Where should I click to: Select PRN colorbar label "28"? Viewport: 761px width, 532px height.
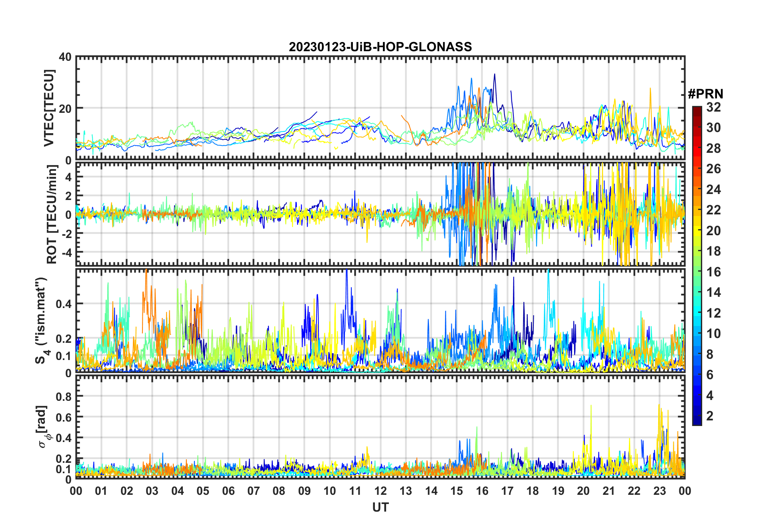pos(713,148)
